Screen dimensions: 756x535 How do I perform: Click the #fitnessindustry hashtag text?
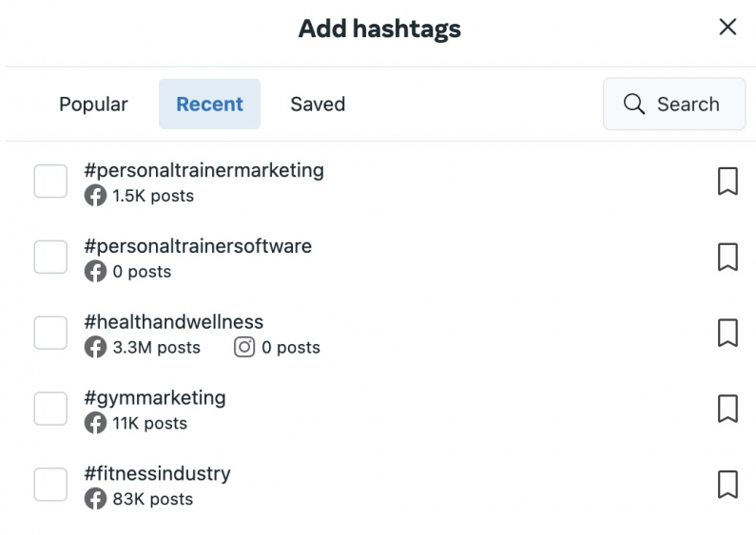coord(157,473)
